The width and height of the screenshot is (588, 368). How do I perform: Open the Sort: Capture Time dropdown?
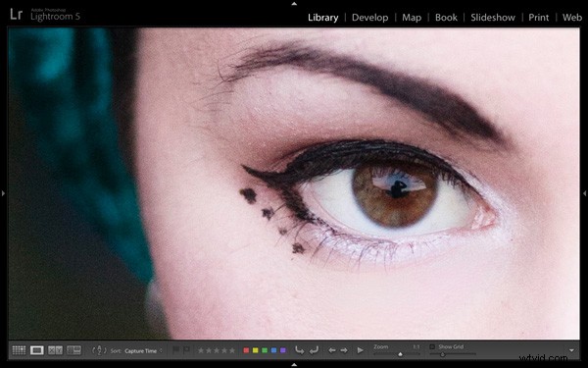pyautogui.click(x=143, y=351)
